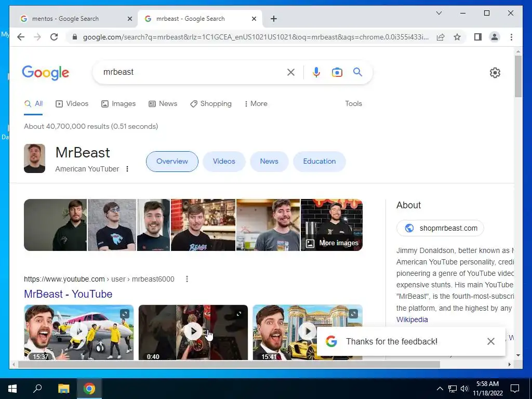The image size is (532, 399).
Task: Play the 15:41 video thumbnail
Action: point(308,332)
